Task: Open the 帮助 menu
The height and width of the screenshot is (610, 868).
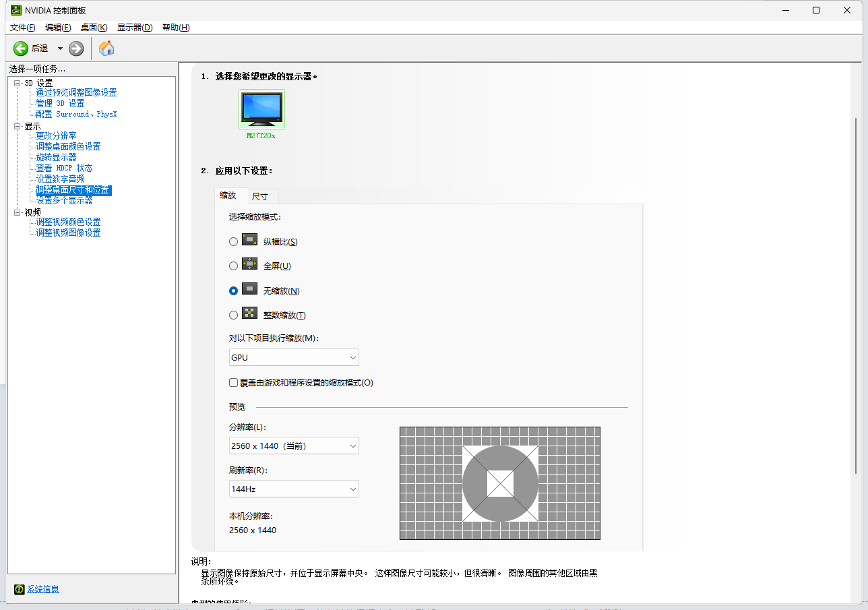Action: click(176, 28)
